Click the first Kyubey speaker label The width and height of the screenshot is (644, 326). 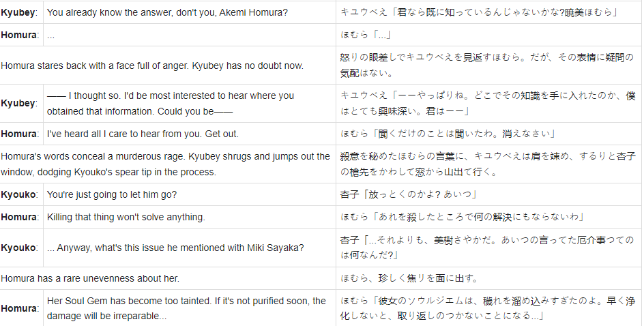(19, 12)
